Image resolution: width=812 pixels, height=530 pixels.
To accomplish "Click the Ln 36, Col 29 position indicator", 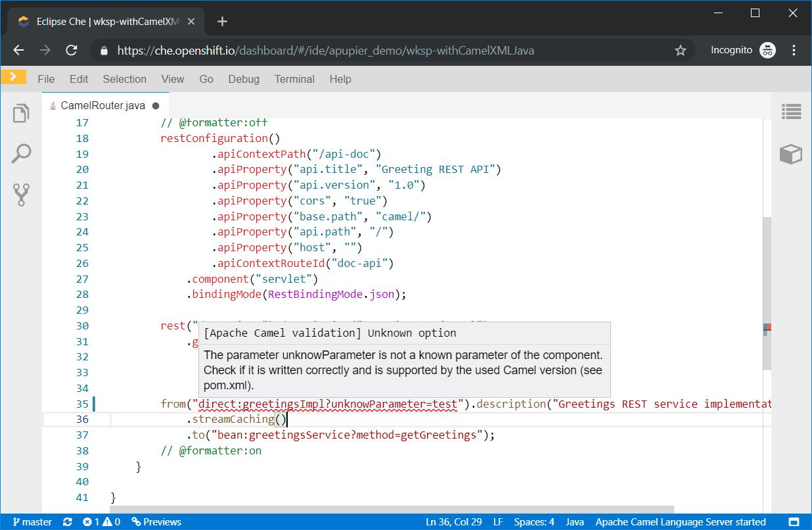I will pos(453,522).
